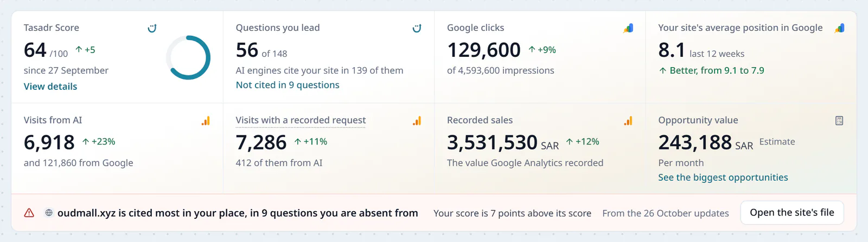Click the arrow before 'Better, from 9.1 to 7.9'
This screenshot has width=868, height=242.
tap(662, 70)
